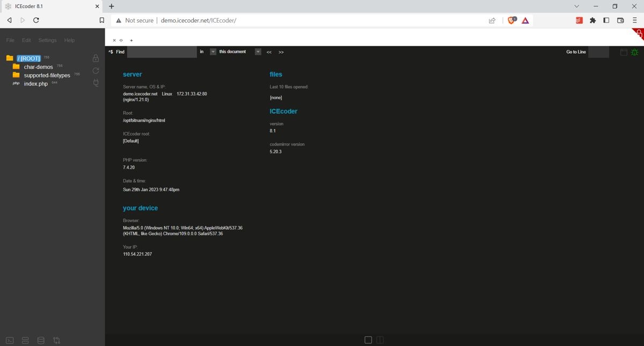The width and height of the screenshot is (644, 346).
Task: Click the >> find next button
Action: [281, 52]
